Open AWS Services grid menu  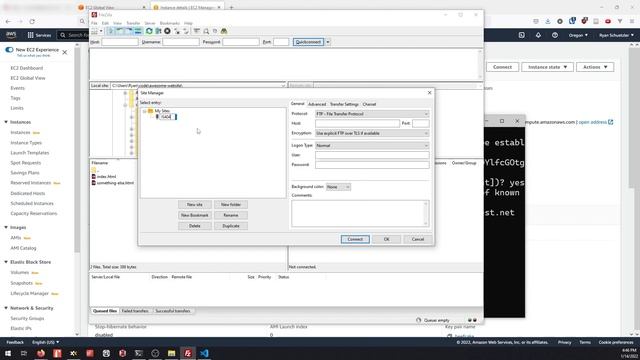[39, 35]
